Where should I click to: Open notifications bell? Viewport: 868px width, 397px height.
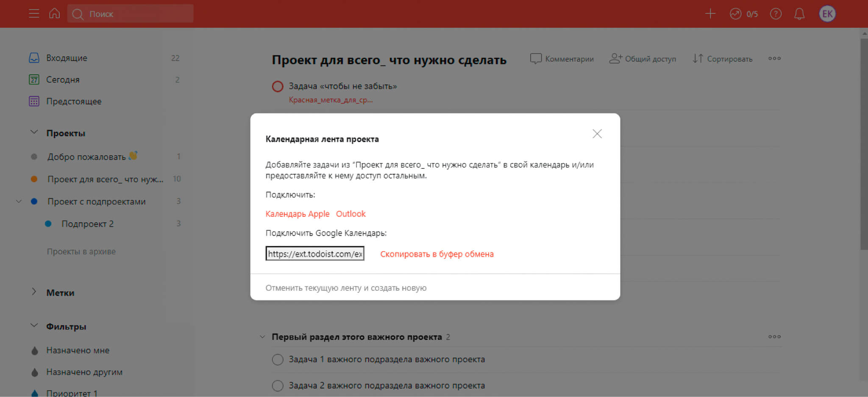tap(799, 14)
